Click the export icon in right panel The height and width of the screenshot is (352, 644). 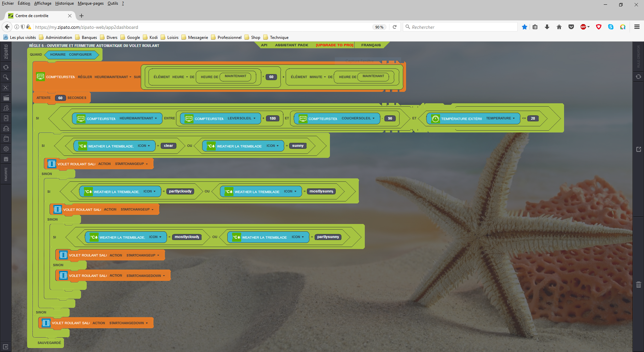point(638,149)
